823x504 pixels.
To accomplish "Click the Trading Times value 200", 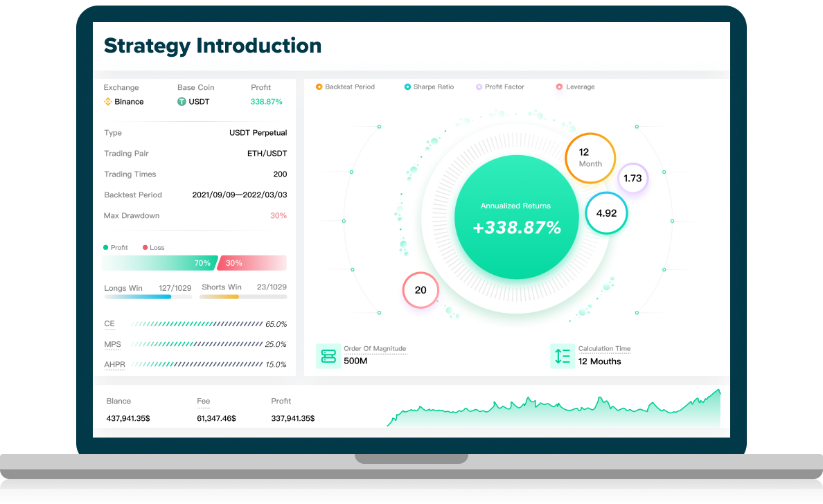I will click(x=281, y=174).
